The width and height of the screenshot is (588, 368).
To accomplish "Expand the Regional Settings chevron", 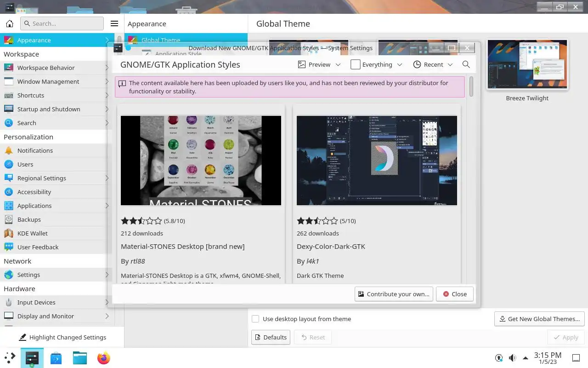I will pos(107,178).
